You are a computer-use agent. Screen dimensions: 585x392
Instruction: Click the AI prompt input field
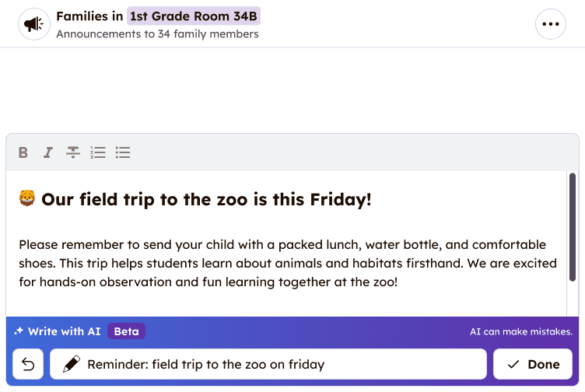coord(280,364)
